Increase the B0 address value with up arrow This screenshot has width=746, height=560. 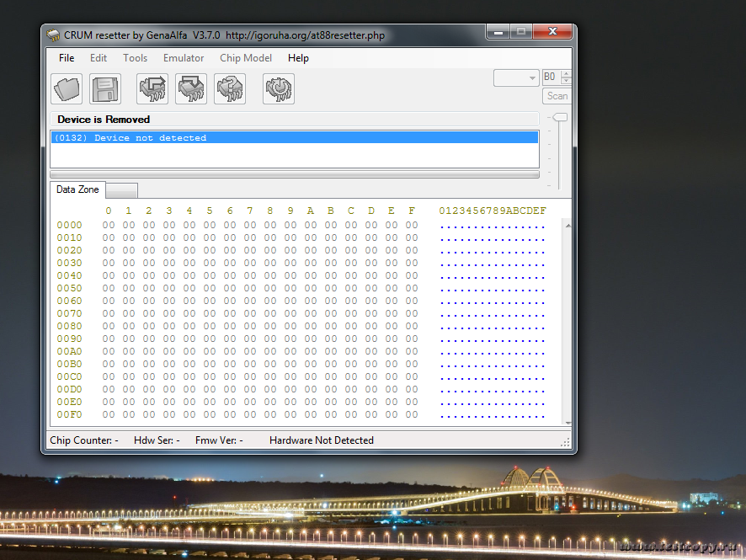pyautogui.click(x=566, y=74)
